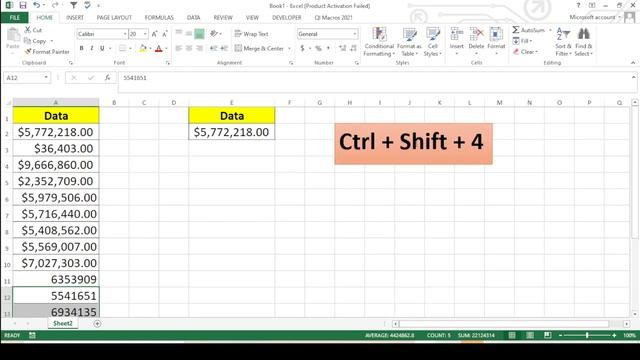Select the Format Painter tool
This screenshot has height=360, width=640.
tap(47, 52)
